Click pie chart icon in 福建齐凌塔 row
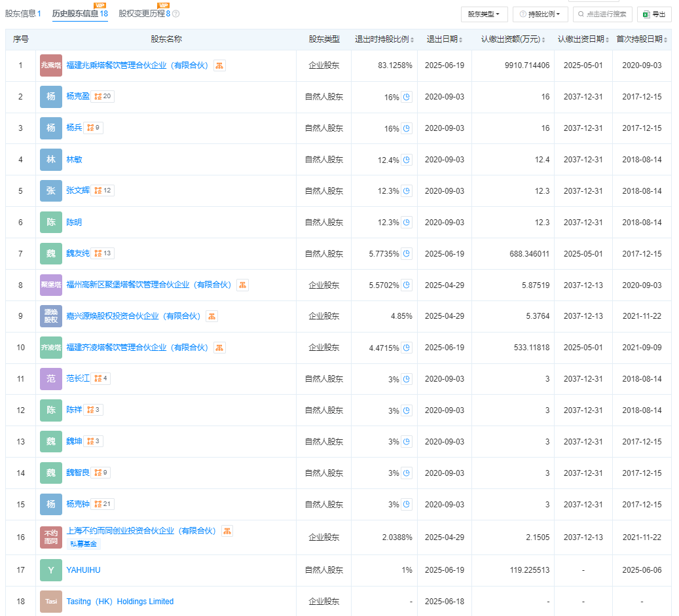The width and height of the screenshot is (679, 616). (x=407, y=348)
